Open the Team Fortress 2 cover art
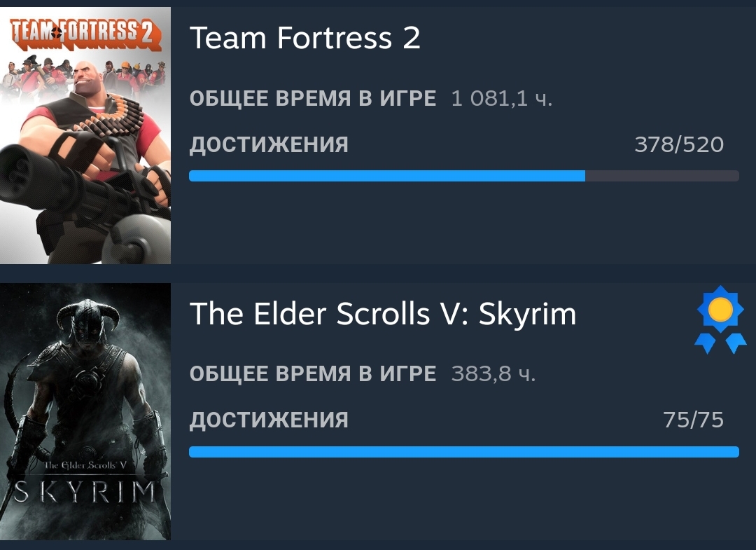This screenshot has height=550, width=756. click(85, 135)
